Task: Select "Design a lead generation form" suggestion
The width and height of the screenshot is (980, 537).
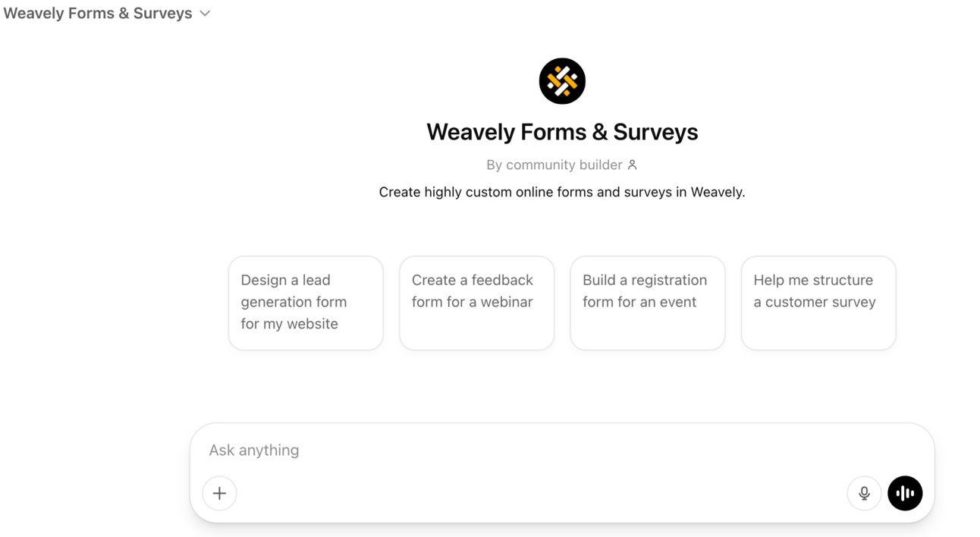Action: coord(306,303)
